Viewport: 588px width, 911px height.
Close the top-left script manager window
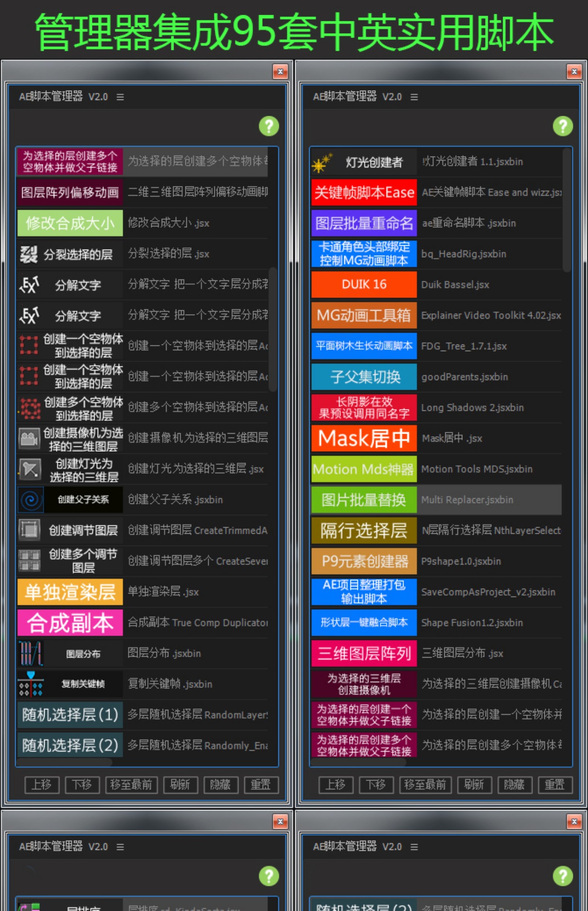(x=280, y=72)
